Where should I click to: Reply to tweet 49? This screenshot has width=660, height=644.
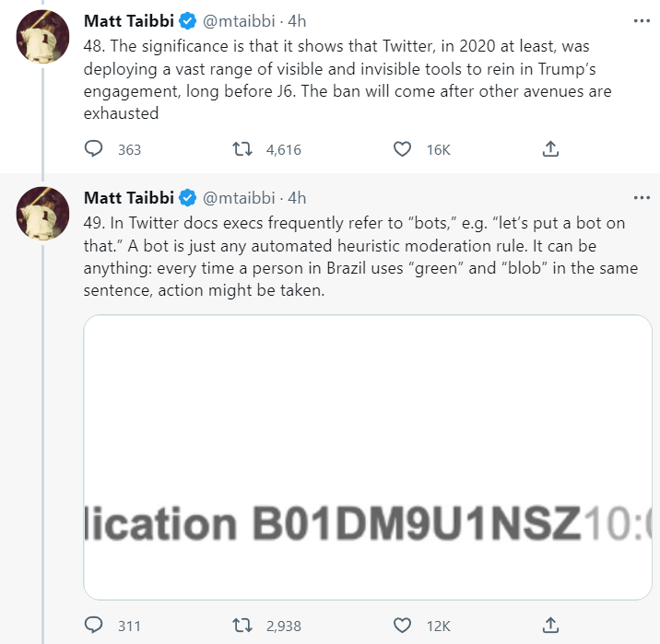click(x=93, y=626)
